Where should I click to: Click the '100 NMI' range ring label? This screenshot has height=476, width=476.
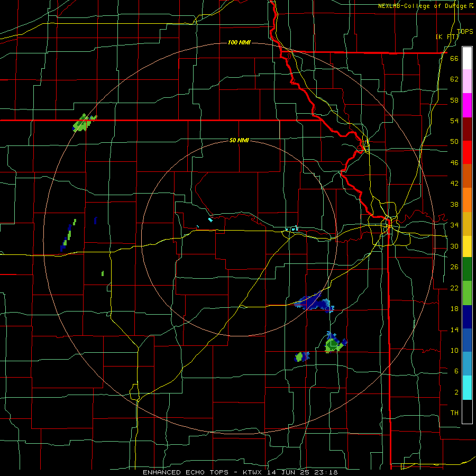pos(239,42)
